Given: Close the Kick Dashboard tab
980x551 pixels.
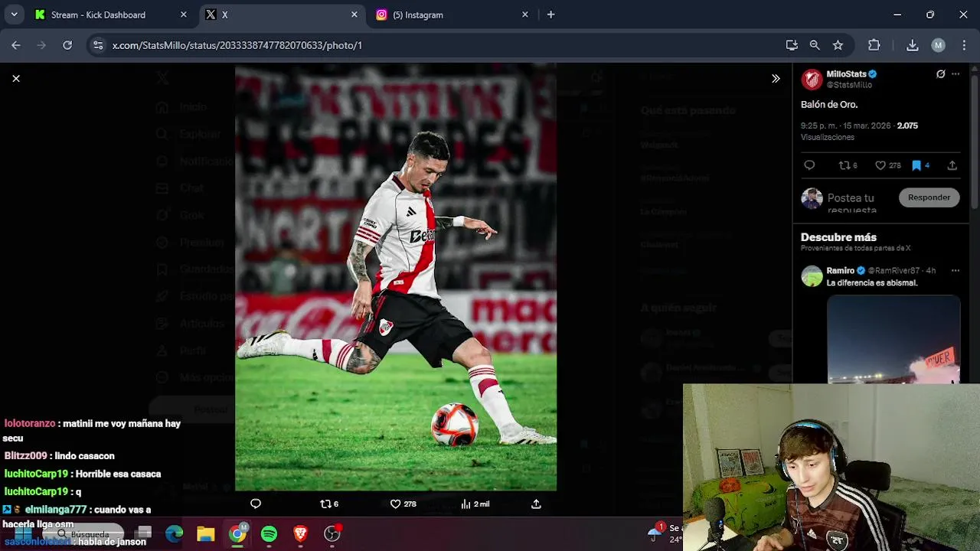Looking at the screenshot, I should click(x=184, y=15).
